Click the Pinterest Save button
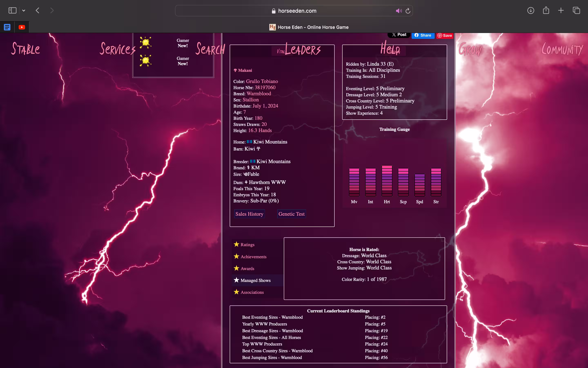Viewport: 588px width, 368px height. pos(445,36)
